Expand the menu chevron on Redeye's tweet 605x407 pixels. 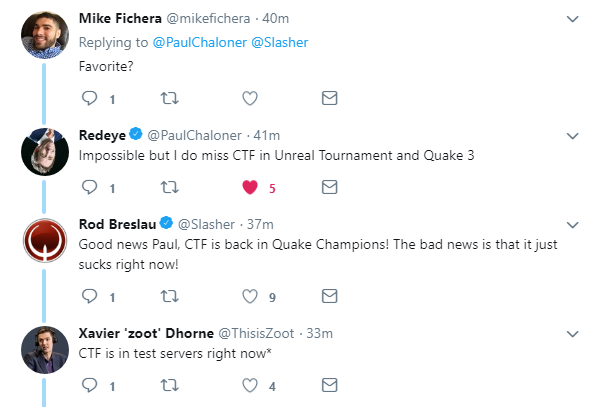tap(572, 135)
